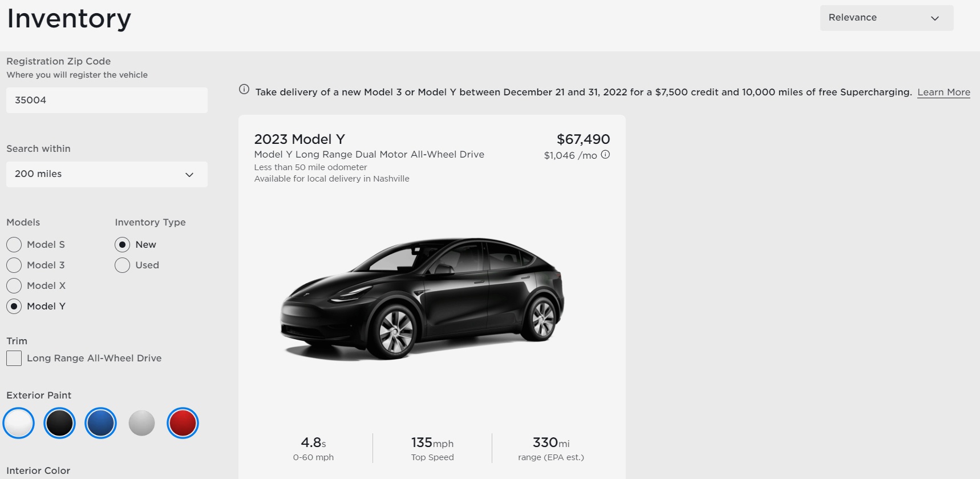View monthly payment info icon

(x=606, y=155)
